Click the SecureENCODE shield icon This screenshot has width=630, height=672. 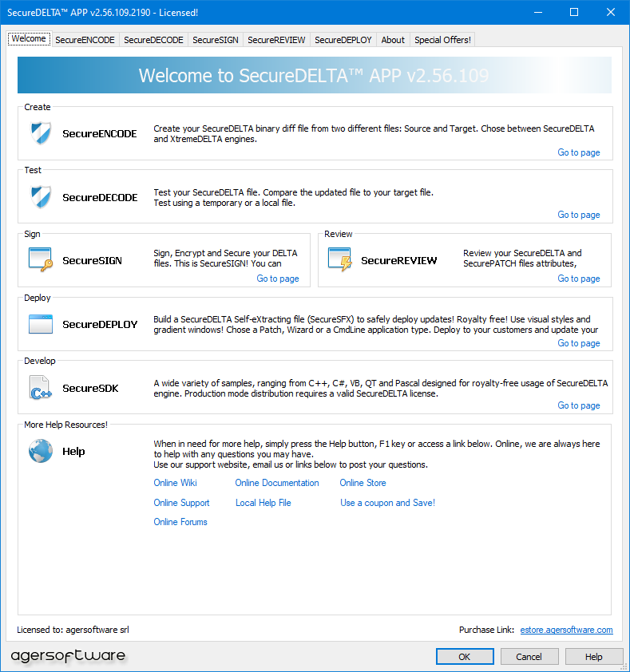click(41, 132)
